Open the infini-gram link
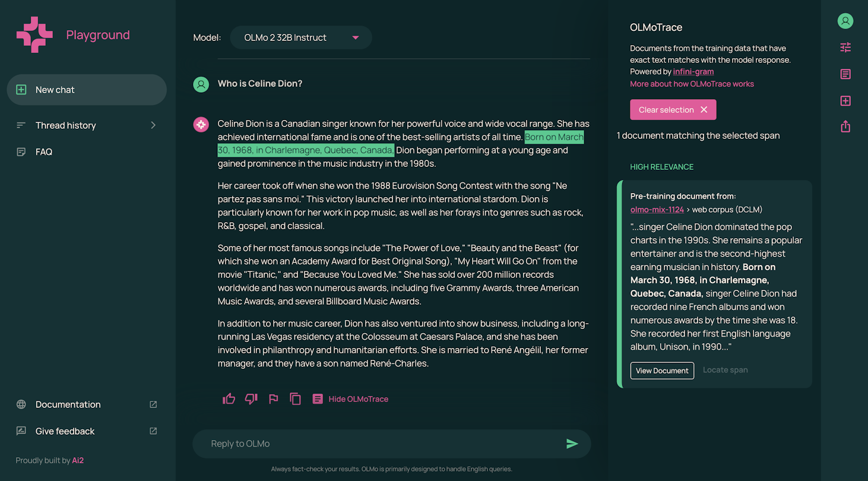868x481 pixels. 693,71
